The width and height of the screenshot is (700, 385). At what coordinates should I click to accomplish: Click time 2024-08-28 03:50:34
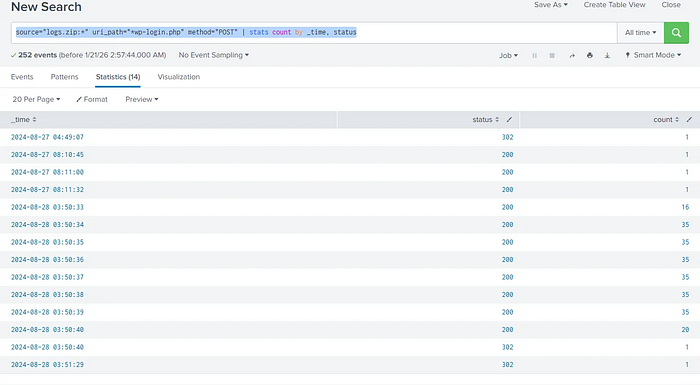47,225
